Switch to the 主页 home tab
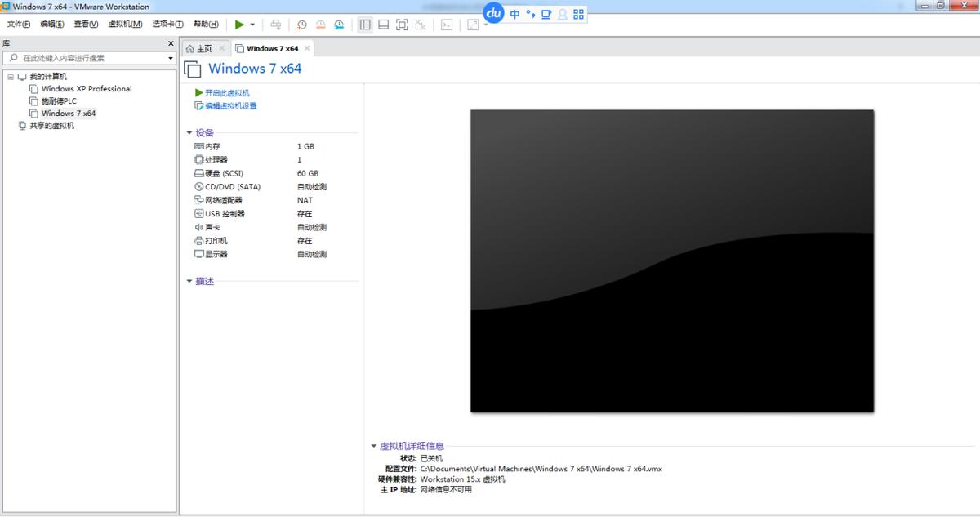 tap(203, 47)
